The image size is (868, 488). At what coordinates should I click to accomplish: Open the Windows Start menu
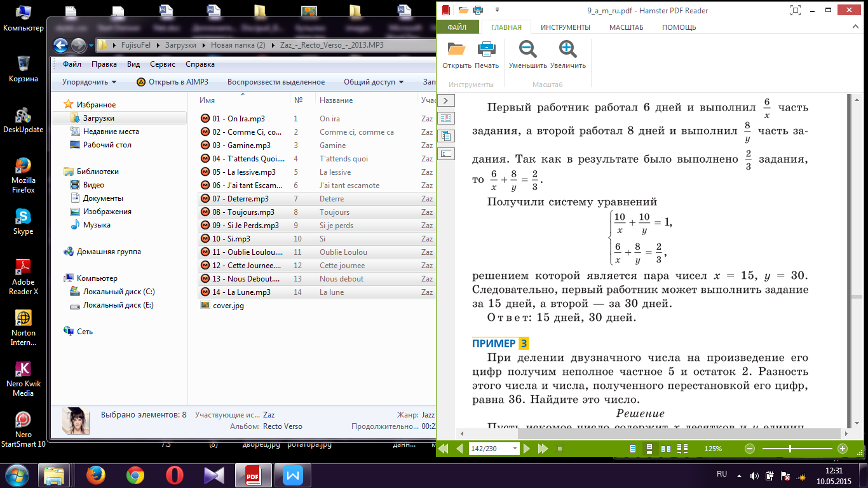point(17,474)
